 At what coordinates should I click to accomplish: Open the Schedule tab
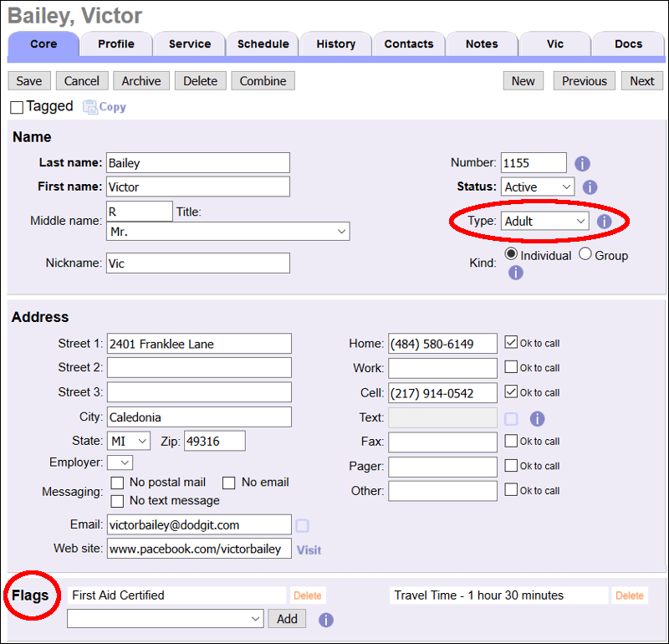[x=262, y=44]
